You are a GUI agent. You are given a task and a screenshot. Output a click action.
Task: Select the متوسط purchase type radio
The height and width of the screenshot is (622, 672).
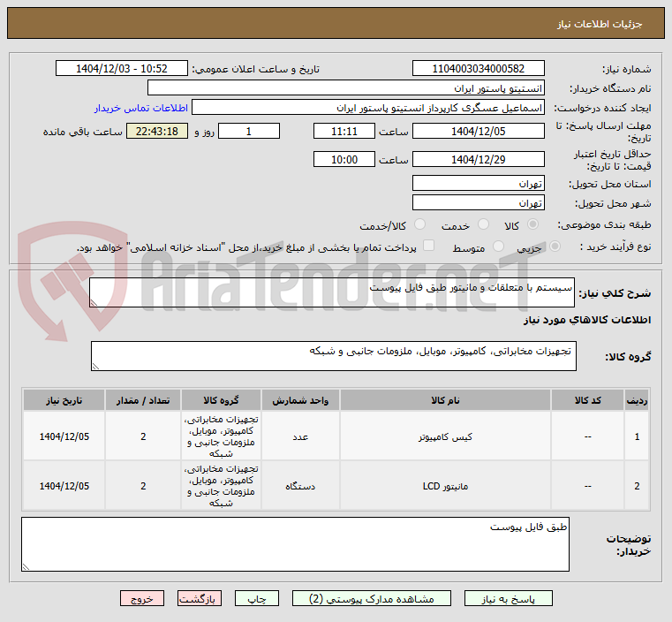tap(498, 247)
